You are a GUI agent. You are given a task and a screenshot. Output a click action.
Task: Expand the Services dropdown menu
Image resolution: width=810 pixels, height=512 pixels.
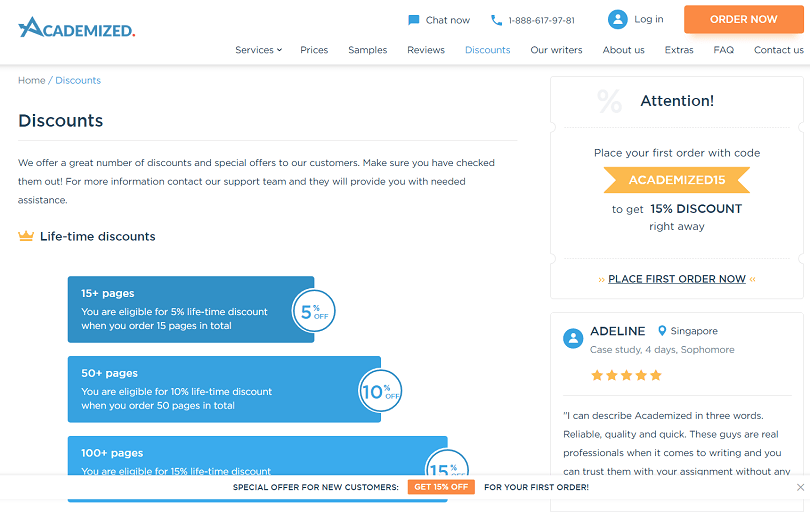(258, 50)
